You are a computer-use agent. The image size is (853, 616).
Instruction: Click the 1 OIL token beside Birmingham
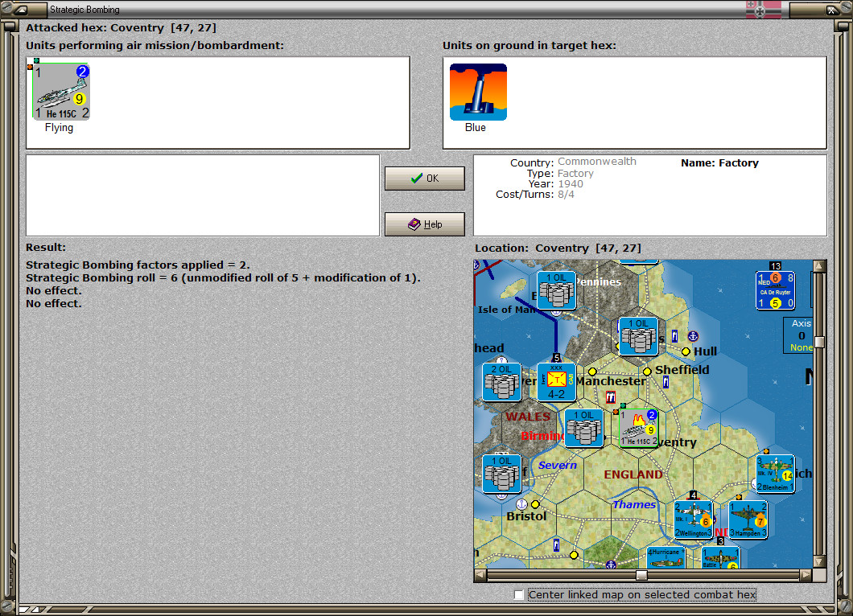pyautogui.click(x=583, y=429)
